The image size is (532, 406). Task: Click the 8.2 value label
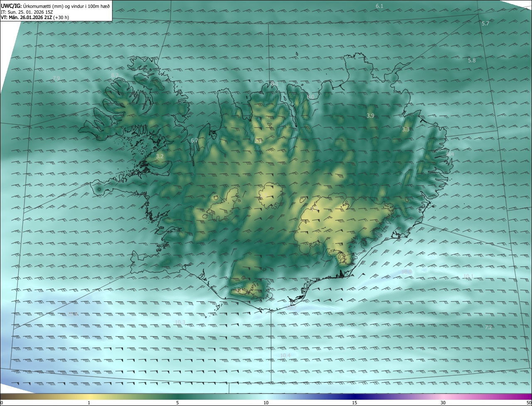[x=115, y=75]
